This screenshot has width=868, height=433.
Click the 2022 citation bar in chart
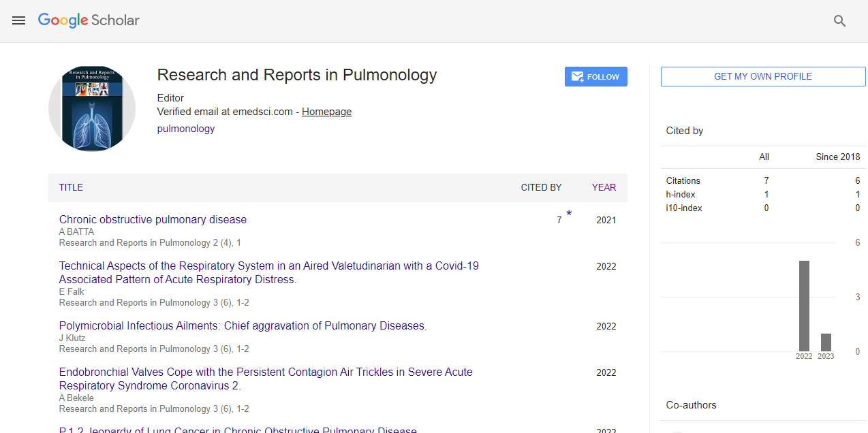804,306
